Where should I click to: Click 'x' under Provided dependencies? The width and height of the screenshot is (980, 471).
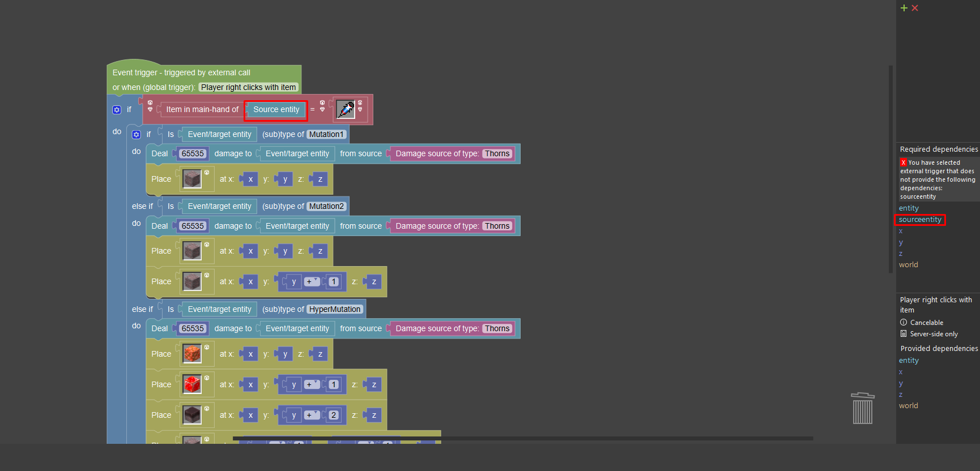[901, 372]
